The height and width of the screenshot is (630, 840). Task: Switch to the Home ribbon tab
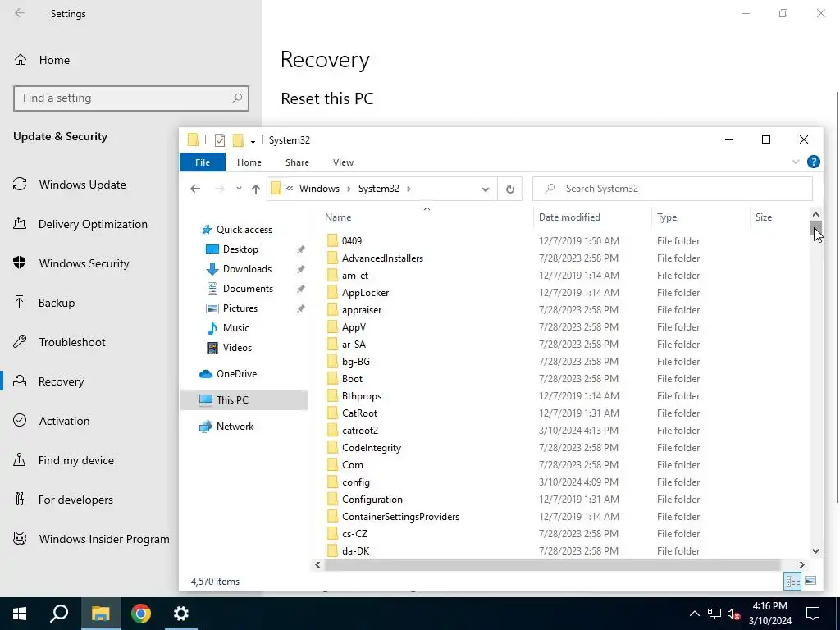[x=249, y=162]
